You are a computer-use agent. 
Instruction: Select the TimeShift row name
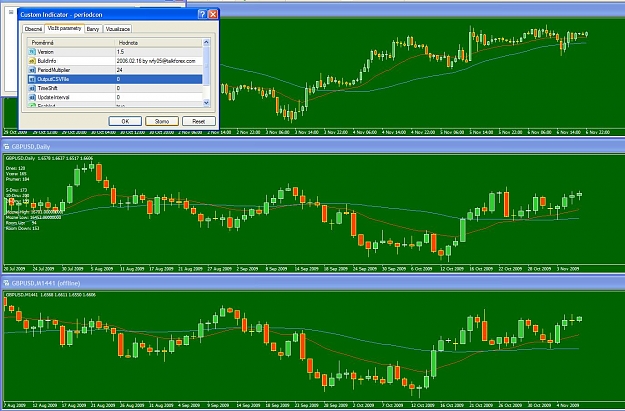click(47, 88)
